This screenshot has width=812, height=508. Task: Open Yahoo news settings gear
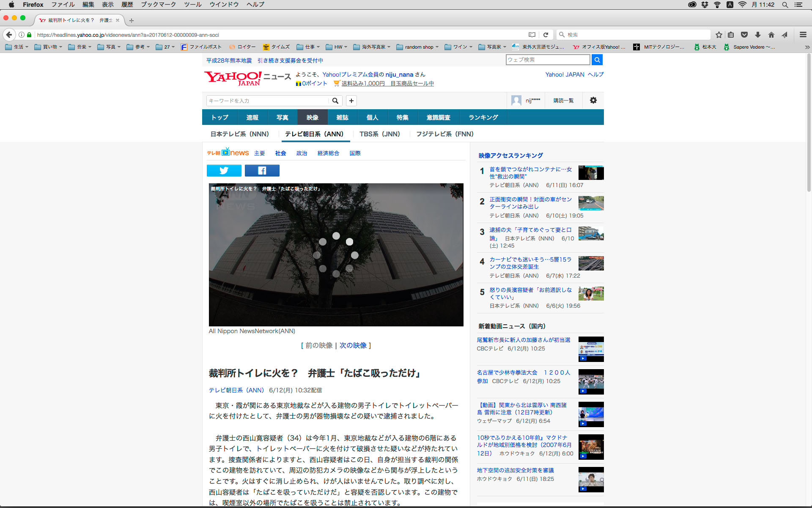[x=593, y=100]
